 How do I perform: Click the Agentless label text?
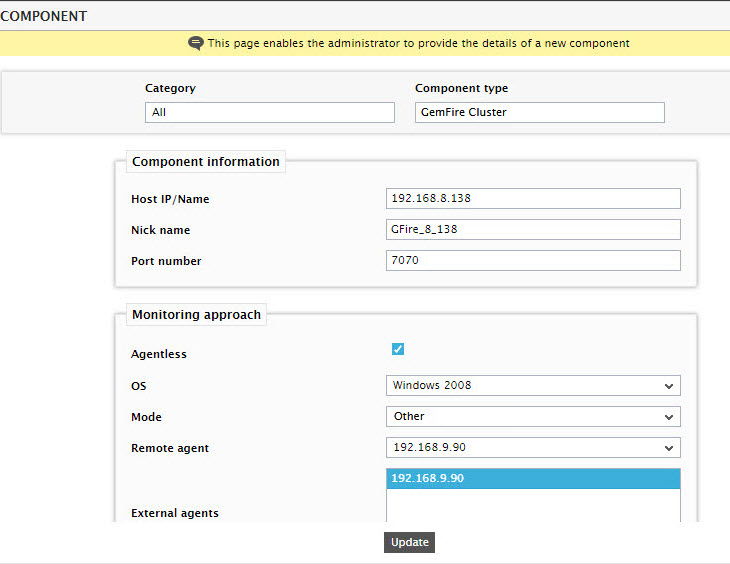159,354
